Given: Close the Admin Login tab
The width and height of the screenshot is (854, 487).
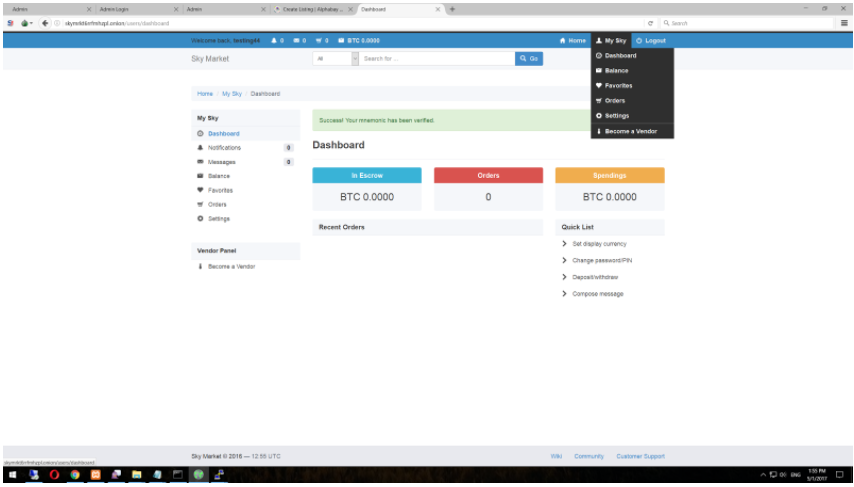Looking at the screenshot, I should [x=176, y=9].
